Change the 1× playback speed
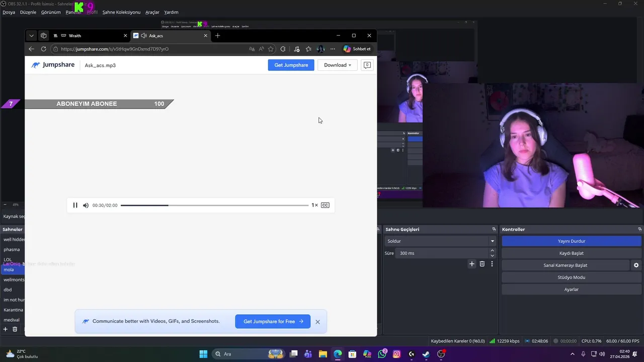This screenshot has height=362, width=644. pos(314,205)
